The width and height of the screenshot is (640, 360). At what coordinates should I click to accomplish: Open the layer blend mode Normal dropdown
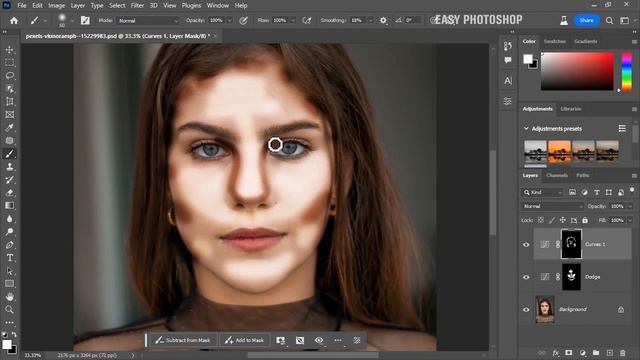pos(553,207)
